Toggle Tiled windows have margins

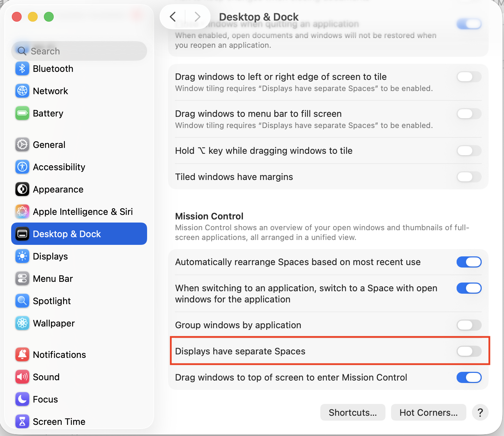(469, 177)
